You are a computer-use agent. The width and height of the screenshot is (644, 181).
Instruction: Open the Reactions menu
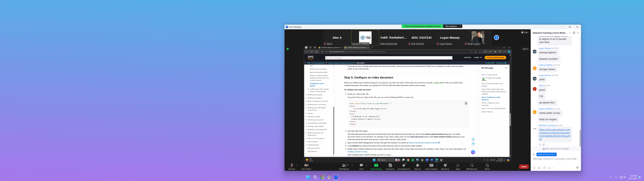[445, 166]
